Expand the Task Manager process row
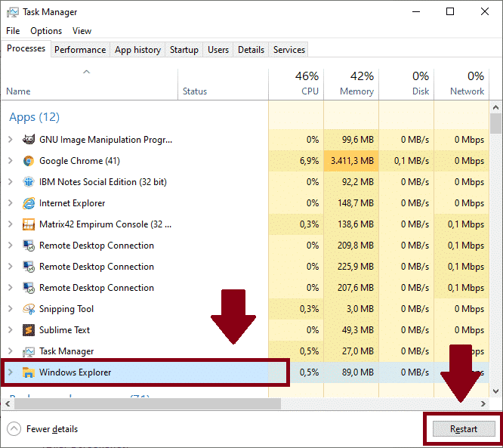 11,351
